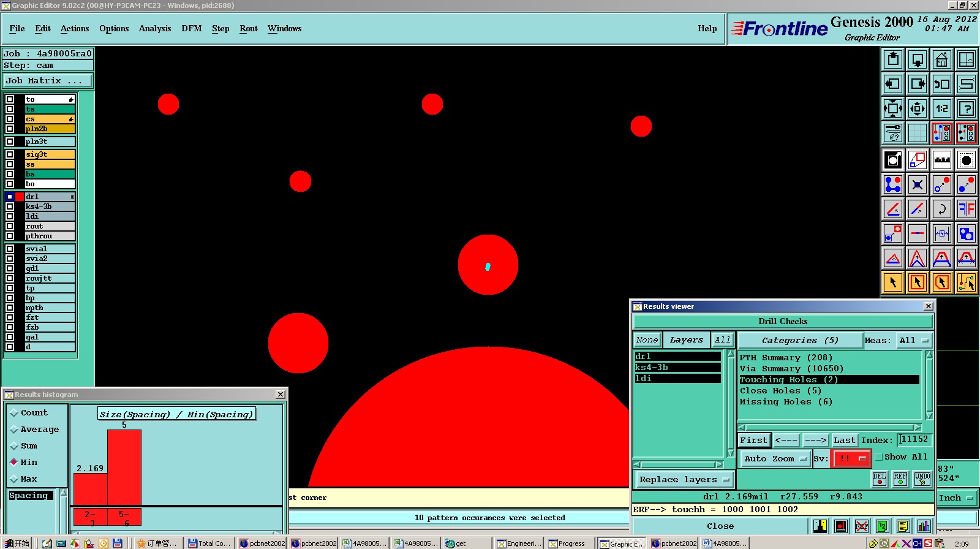Open the DFM menu
This screenshot has width=980, height=549.
(x=192, y=29)
